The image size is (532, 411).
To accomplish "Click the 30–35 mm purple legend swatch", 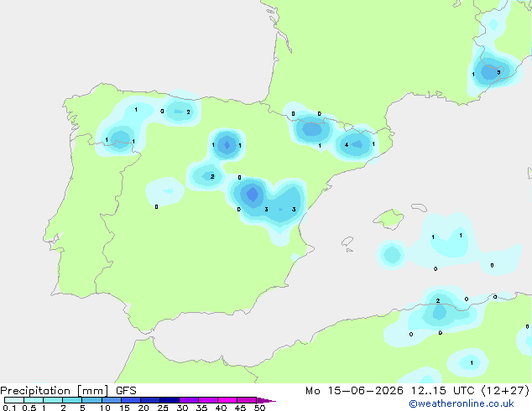I will click(x=189, y=400).
